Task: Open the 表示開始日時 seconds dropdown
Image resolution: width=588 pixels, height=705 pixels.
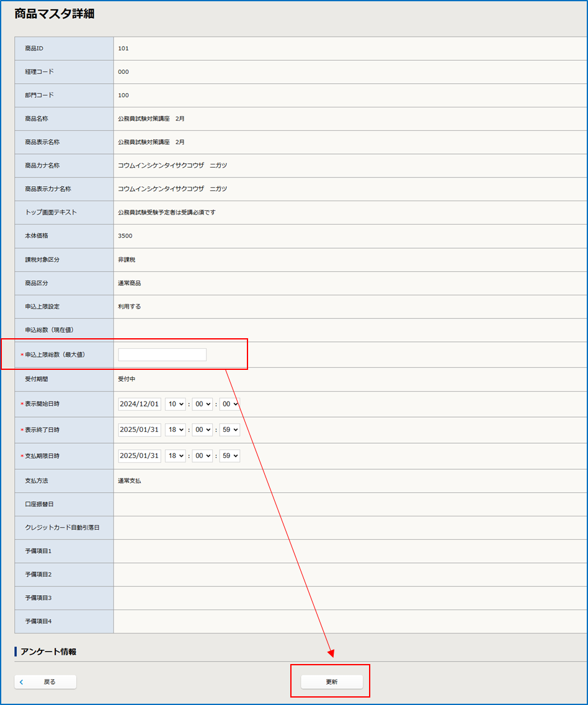Action: 229,404
